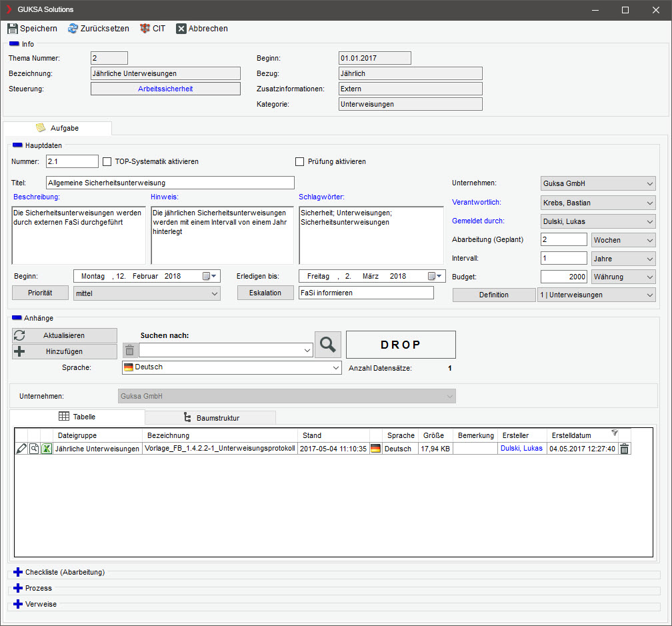
Task: Click the Speichern save icon
Action: (13, 29)
